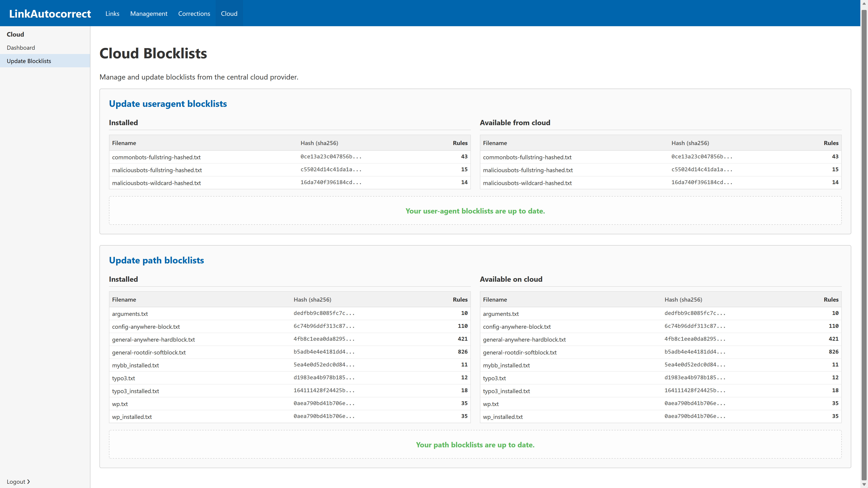Screen dimensions: 868x488
Task: Go to the Corrections section
Action: 194,14
